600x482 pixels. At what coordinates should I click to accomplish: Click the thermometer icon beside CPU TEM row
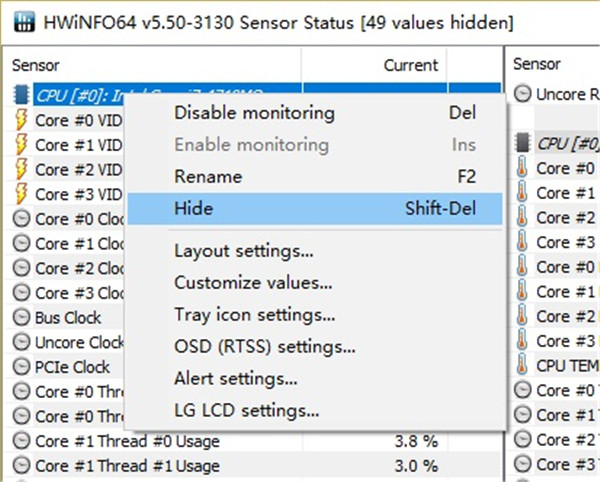pyautogui.click(x=523, y=365)
